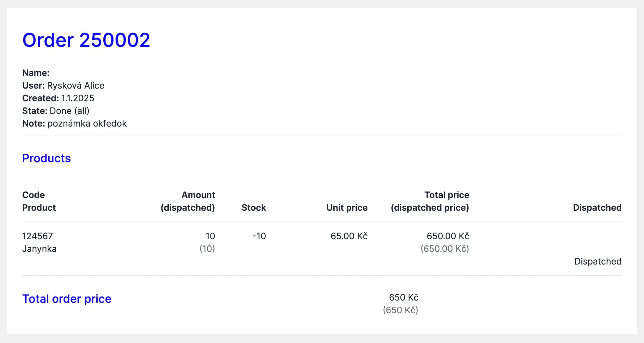Select the unit price 65.00 Kč

coord(349,236)
